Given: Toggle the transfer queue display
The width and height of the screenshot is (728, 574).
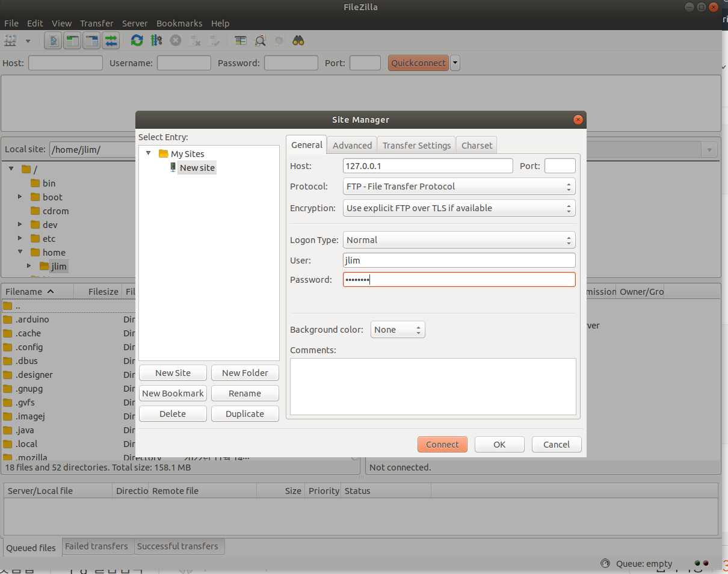Looking at the screenshot, I should tap(111, 41).
